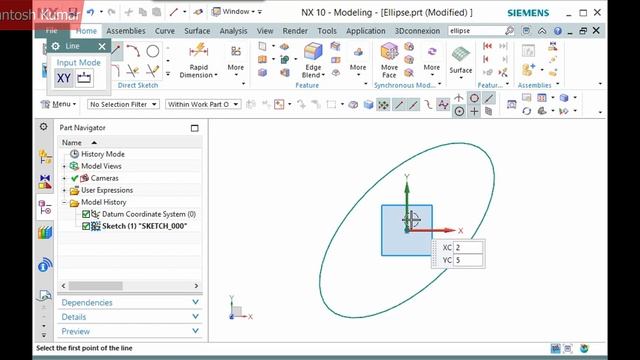This screenshot has height=360, width=640.
Task: Click the XC value input field
Action: coord(468,247)
